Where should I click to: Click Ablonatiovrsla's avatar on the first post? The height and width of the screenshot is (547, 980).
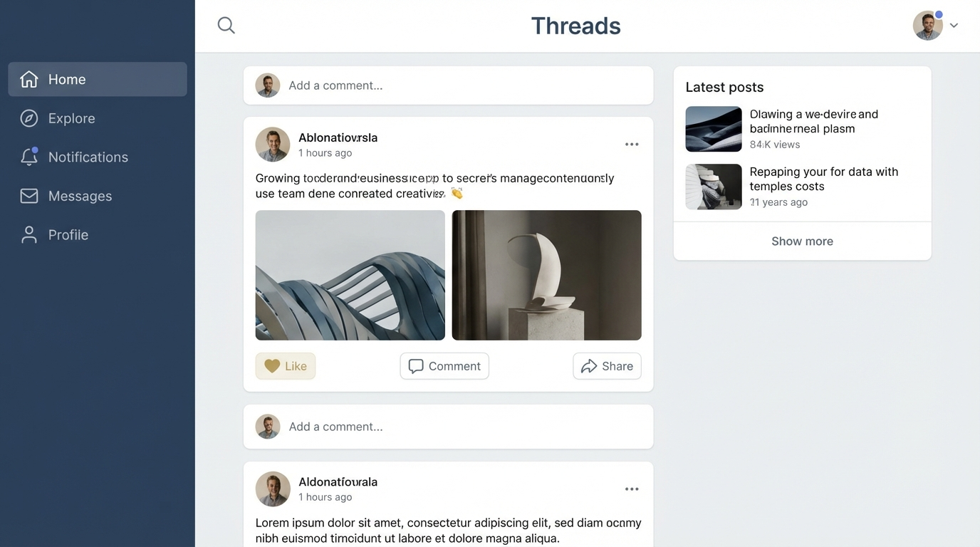tap(273, 145)
